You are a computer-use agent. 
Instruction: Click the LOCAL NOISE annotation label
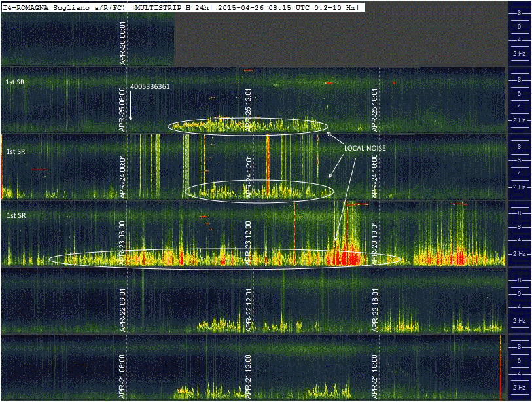tap(365, 149)
